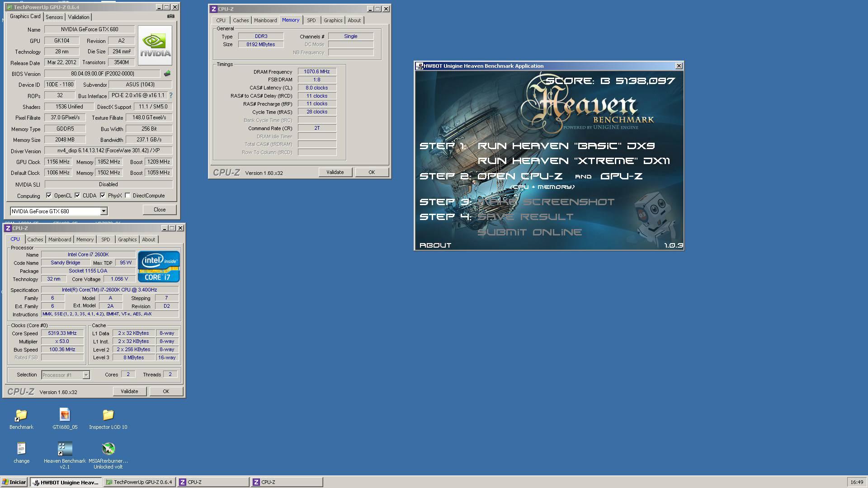Viewport: 868px width, 488px height.
Task: Switch to the GPU-Z Validation tab
Action: point(79,17)
